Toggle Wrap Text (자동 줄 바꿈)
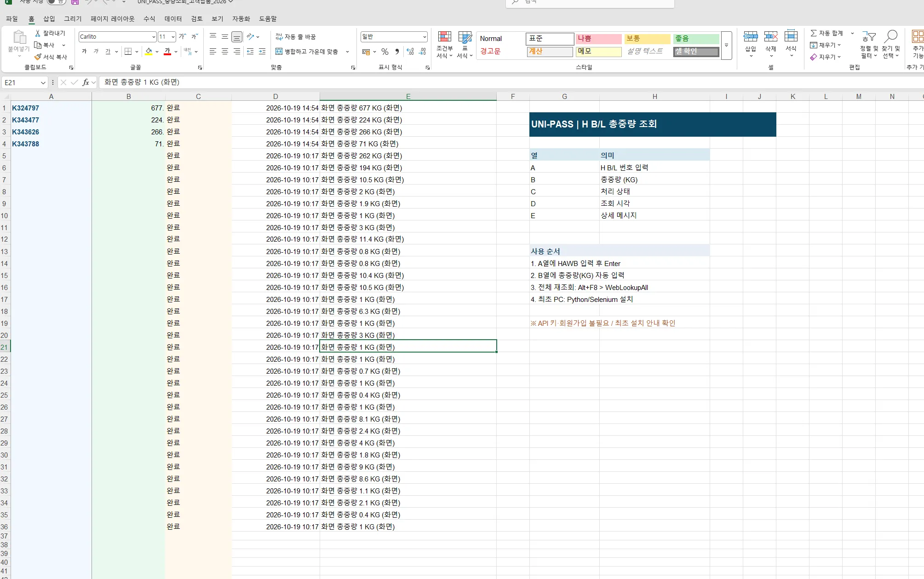 296,37
